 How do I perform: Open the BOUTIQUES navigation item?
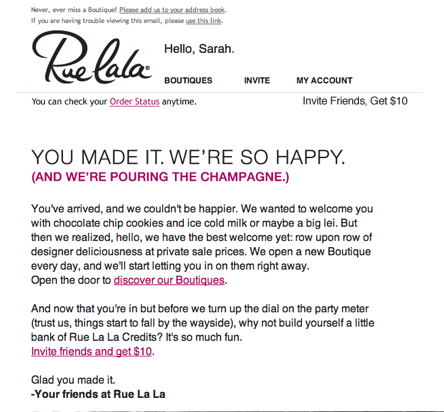coord(188,80)
